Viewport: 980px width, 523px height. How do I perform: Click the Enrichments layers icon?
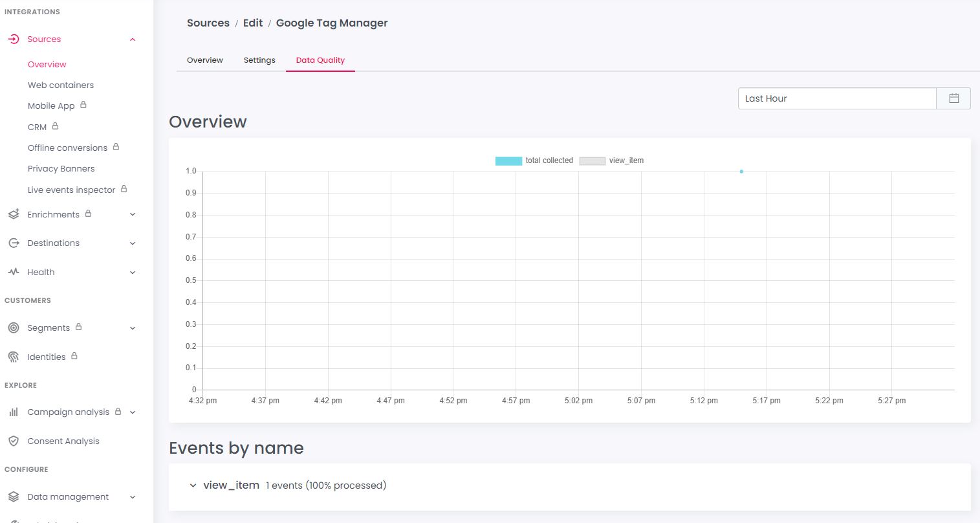pos(14,214)
